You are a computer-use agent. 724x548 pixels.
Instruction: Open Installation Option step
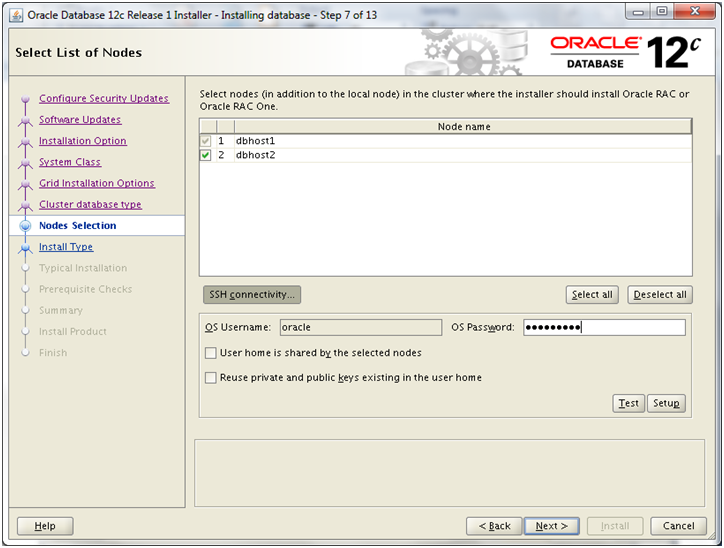point(83,141)
